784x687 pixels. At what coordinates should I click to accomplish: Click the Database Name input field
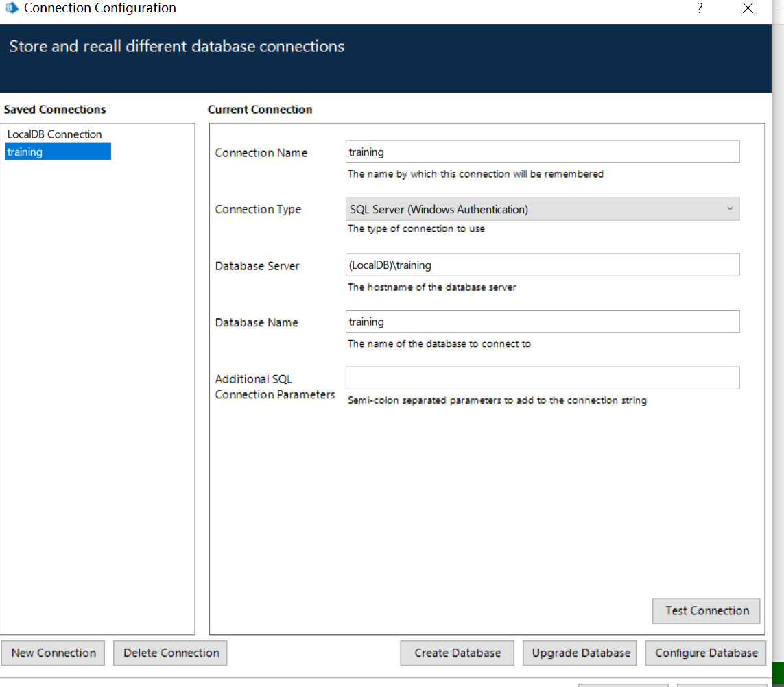click(x=543, y=322)
